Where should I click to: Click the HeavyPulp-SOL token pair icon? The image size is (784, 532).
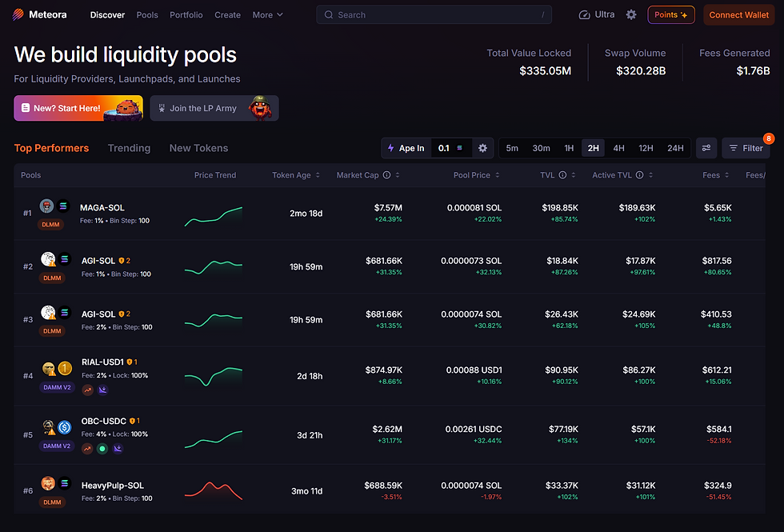(x=55, y=483)
